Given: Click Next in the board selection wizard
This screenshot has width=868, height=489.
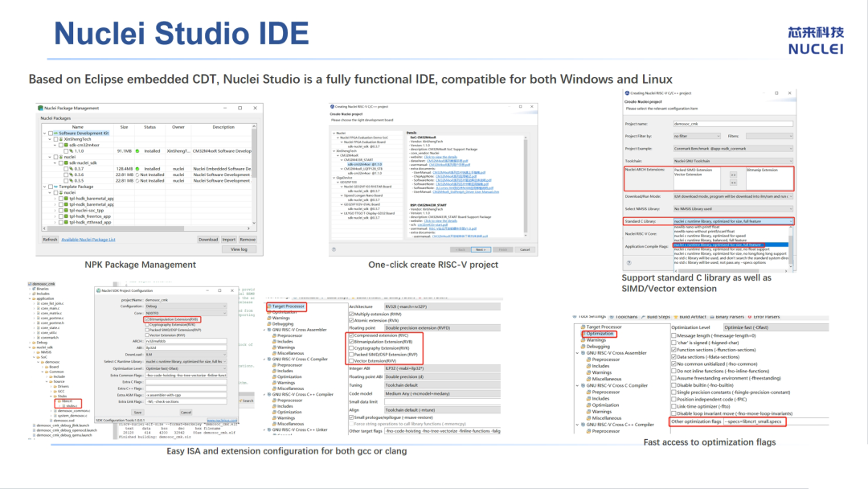Looking at the screenshot, I should pyautogui.click(x=480, y=250).
